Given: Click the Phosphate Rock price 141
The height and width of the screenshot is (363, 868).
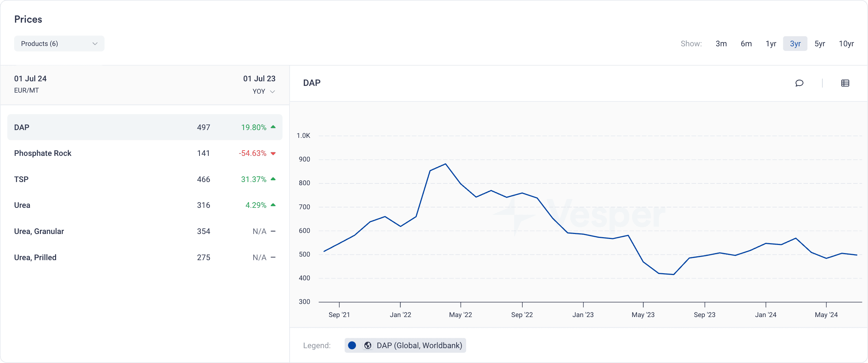Looking at the screenshot, I should [x=203, y=153].
